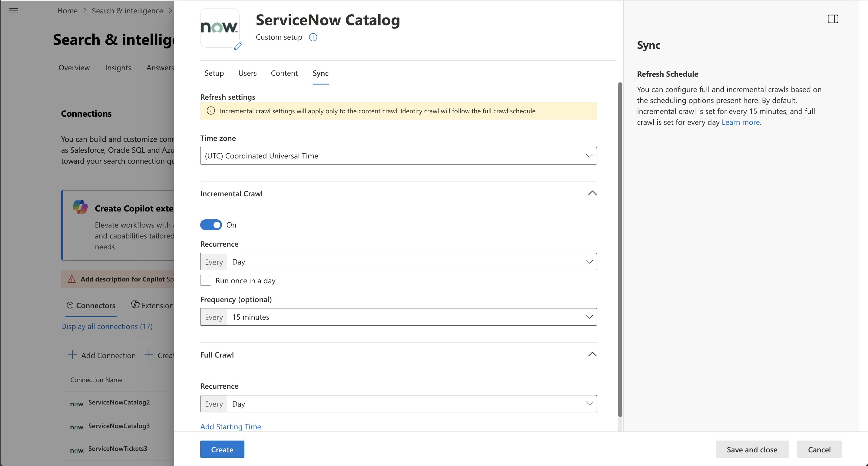Click the warning triangle on the description banner
The height and width of the screenshot is (466, 868).
72,279
